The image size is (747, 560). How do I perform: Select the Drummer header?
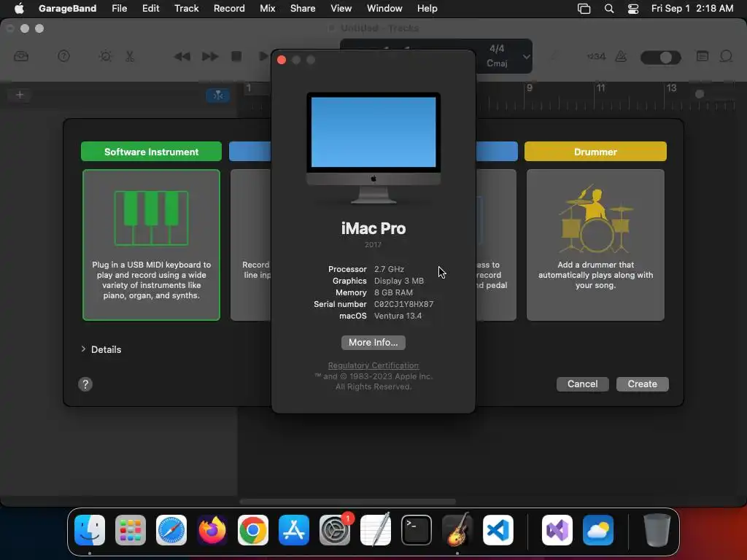point(595,152)
